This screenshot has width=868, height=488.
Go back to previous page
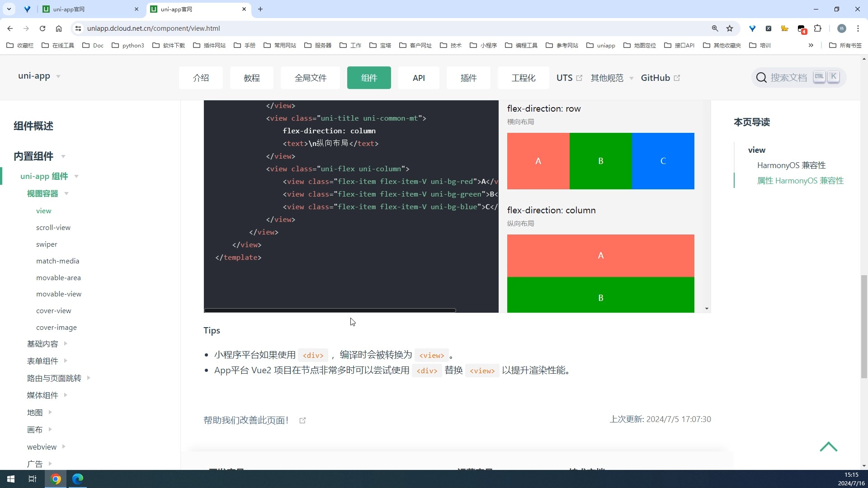tap(10, 28)
